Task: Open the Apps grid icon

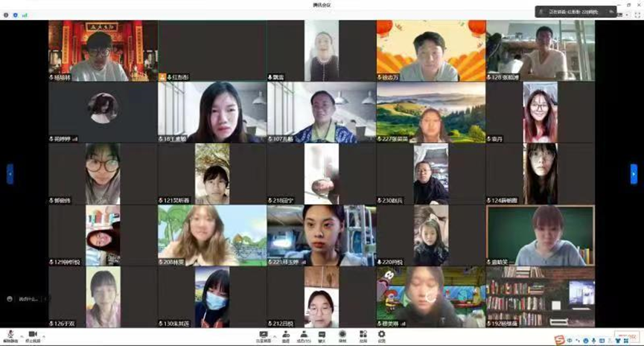Action: 363,335
